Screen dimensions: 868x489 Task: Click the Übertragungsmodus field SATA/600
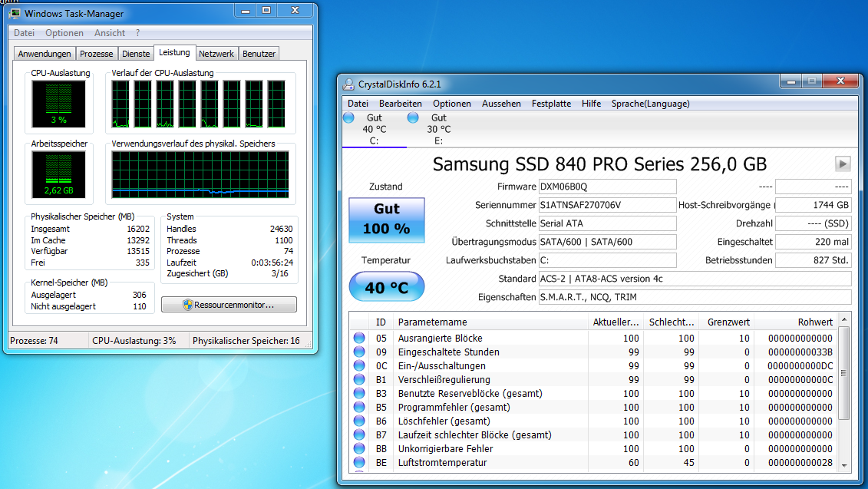tap(607, 242)
